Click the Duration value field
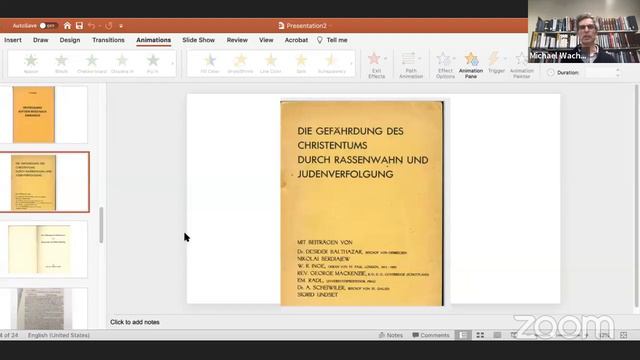This screenshot has width=640, height=360. pos(599,73)
